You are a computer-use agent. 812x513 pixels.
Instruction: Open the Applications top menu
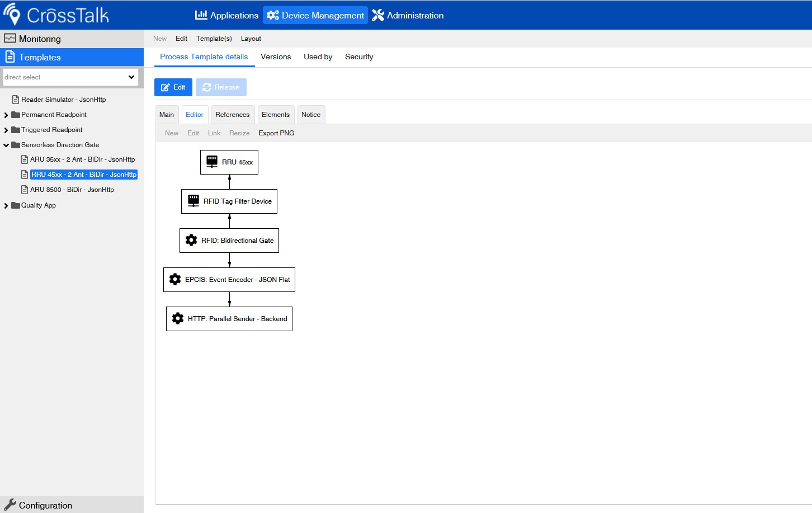226,15
